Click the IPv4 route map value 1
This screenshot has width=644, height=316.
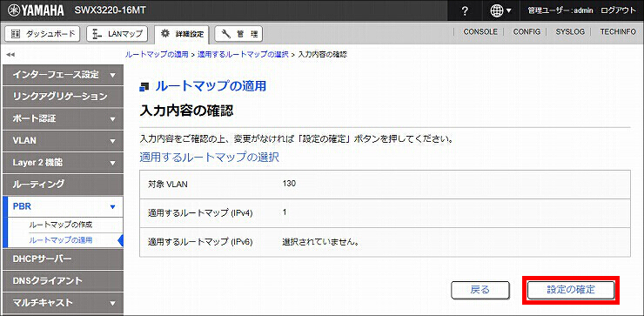285,212
